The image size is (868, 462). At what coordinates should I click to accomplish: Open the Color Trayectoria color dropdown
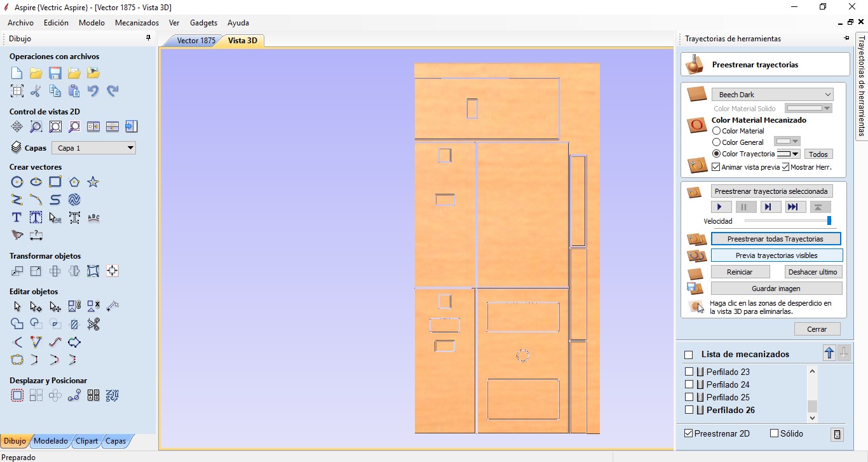tap(788, 154)
